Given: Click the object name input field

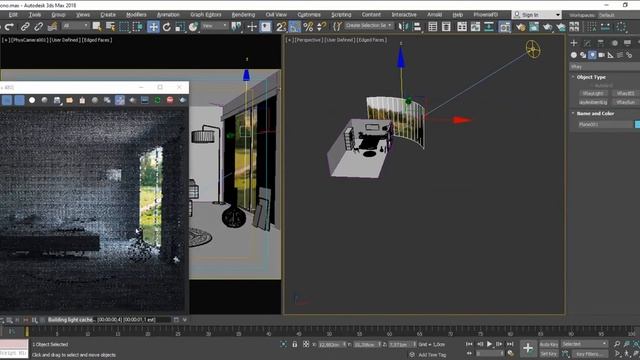Looking at the screenshot, I should 605,124.
